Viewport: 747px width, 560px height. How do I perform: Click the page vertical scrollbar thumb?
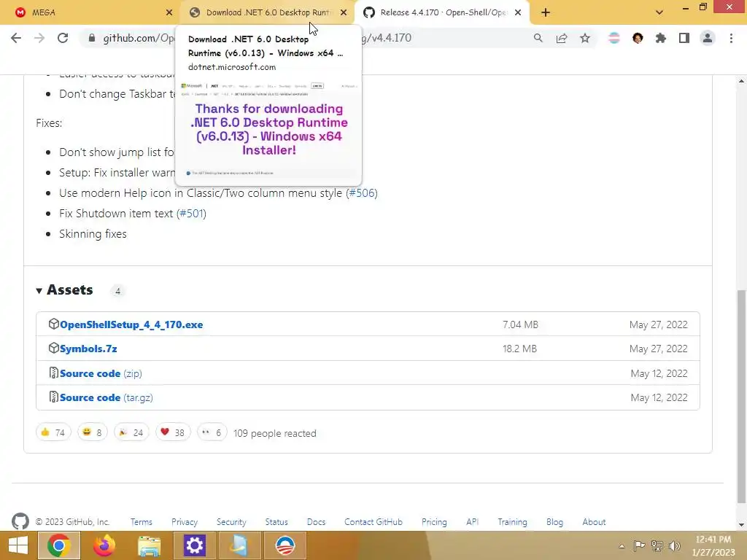click(x=742, y=396)
